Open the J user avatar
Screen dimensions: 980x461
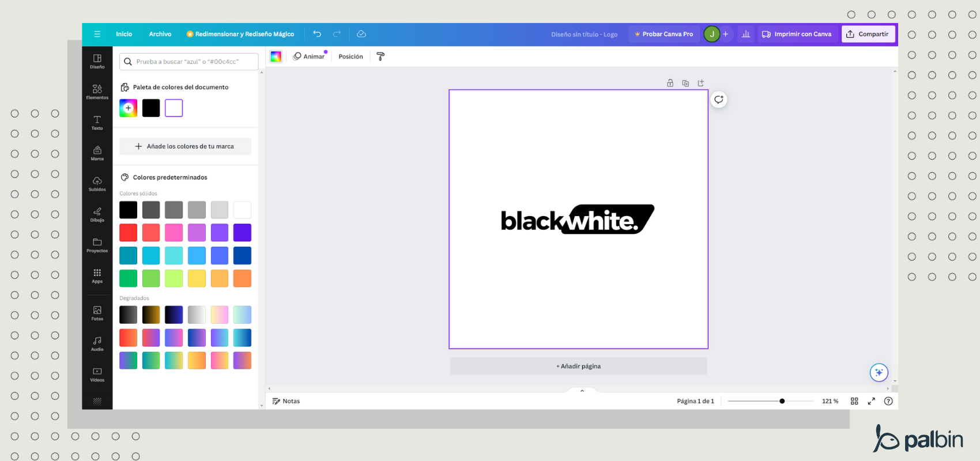(712, 34)
